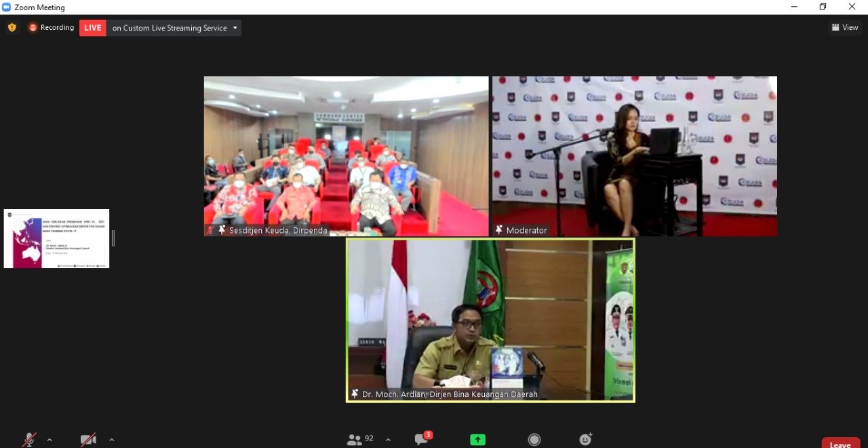Click pin icon on Sesditjen Keuda tile
Screen dimensions: 868x448
tap(222, 230)
